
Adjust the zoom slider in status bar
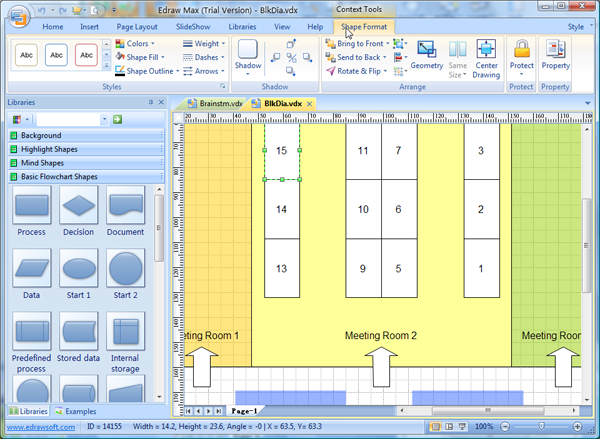pyautogui.click(x=541, y=427)
